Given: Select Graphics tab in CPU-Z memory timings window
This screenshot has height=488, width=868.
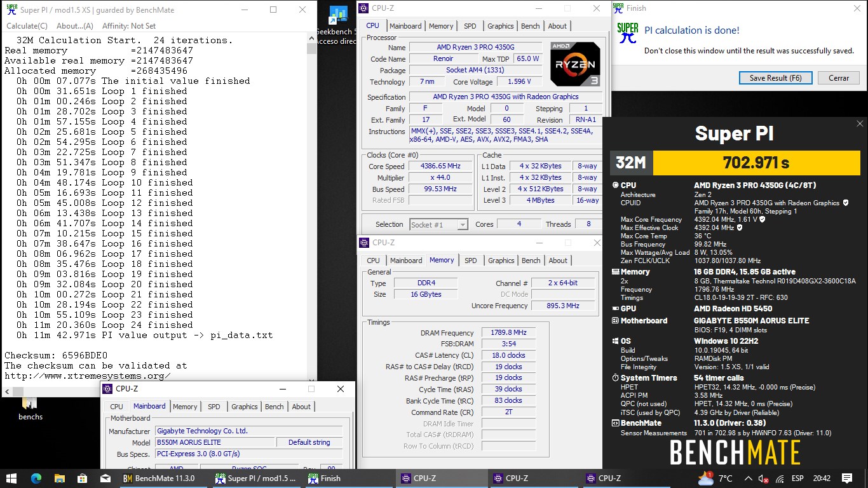Looking at the screenshot, I should tap(501, 261).
